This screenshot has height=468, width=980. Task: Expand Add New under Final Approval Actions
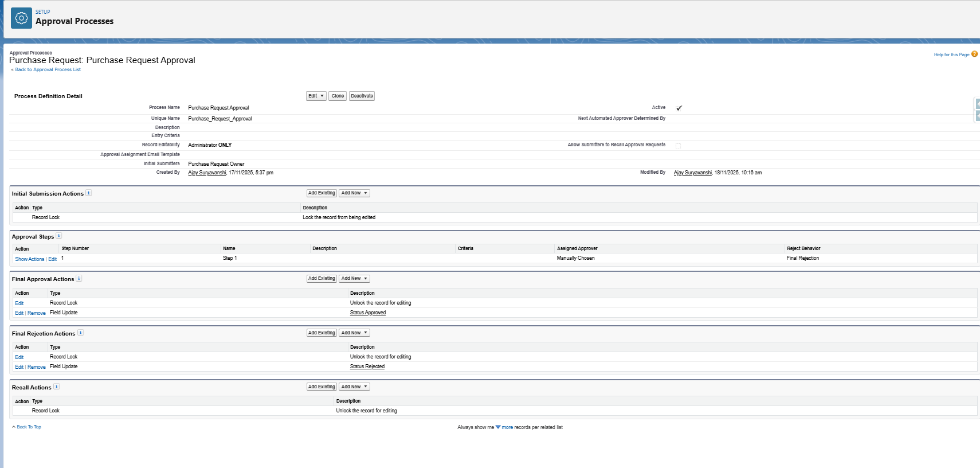354,279
